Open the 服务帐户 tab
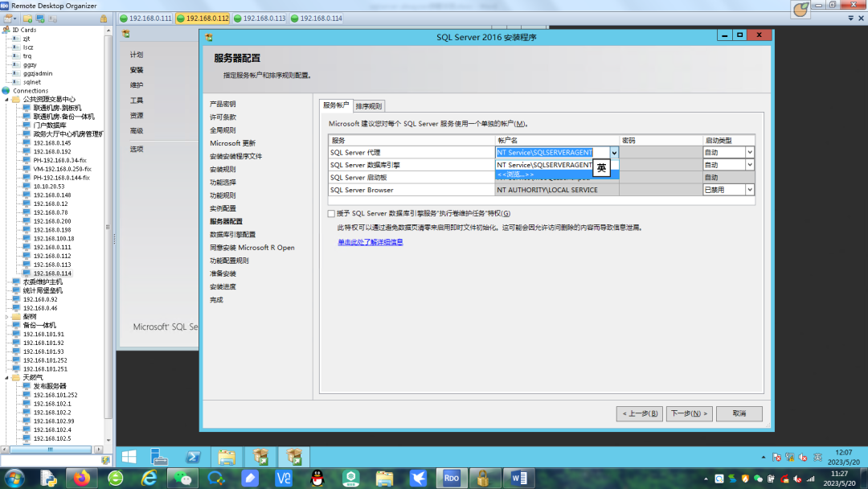 coord(336,105)
